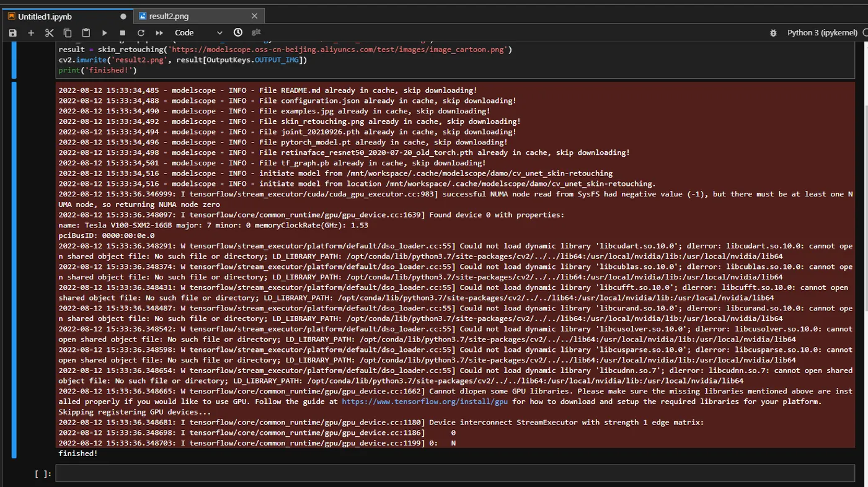Click the 'Skipping registering GPU devices...' line
868x487 pixels.
pos(135,412)
